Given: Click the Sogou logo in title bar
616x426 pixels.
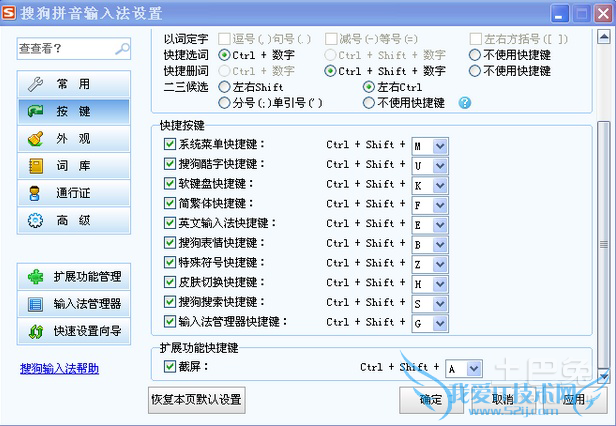Looking at the screenshot, I should (9, 13).
